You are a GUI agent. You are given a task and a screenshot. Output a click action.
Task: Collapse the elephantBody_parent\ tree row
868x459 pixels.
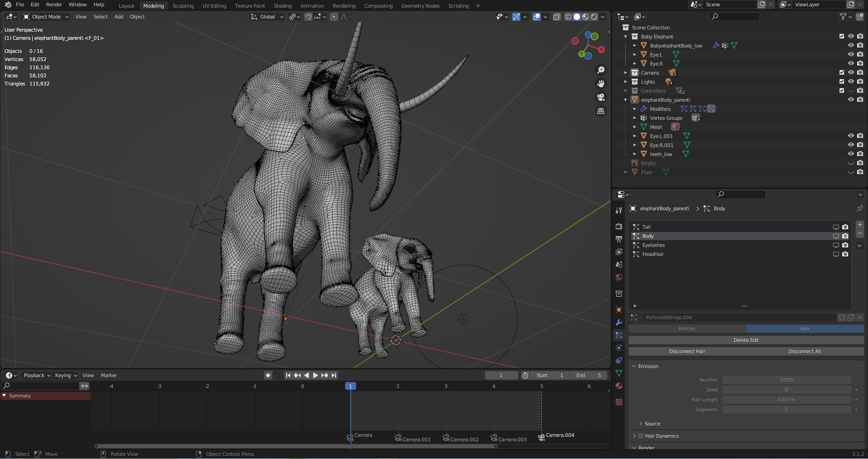pyautogui.click(x=626, y=99)
